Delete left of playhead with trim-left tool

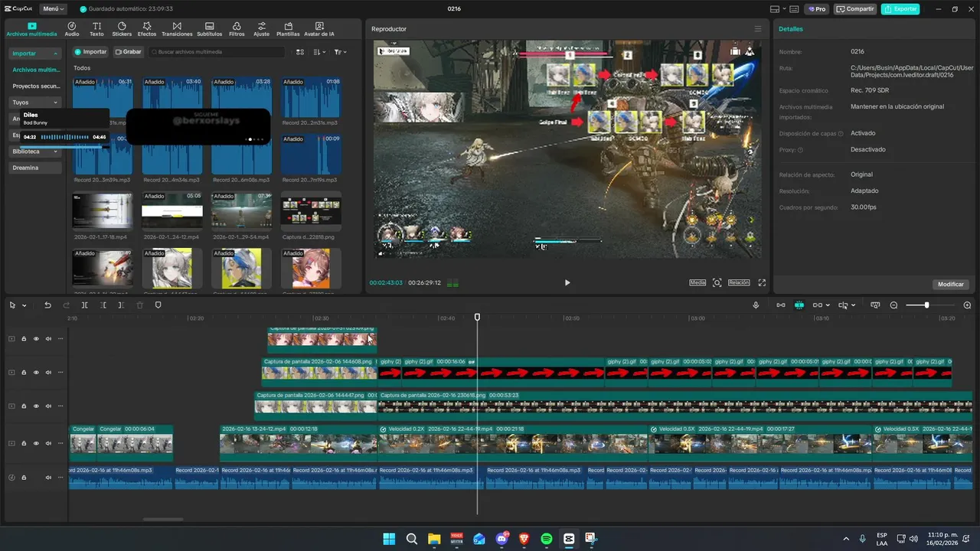point(103,305)
